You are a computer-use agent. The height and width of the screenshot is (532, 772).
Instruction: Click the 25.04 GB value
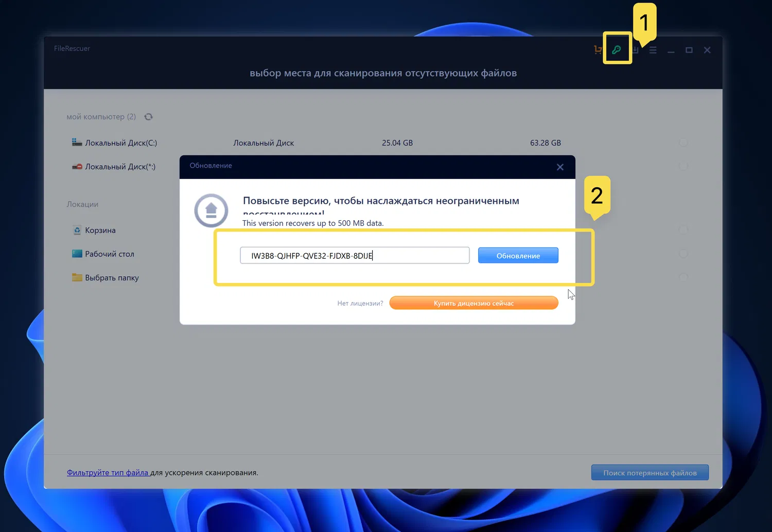click(x=397, y=143)
